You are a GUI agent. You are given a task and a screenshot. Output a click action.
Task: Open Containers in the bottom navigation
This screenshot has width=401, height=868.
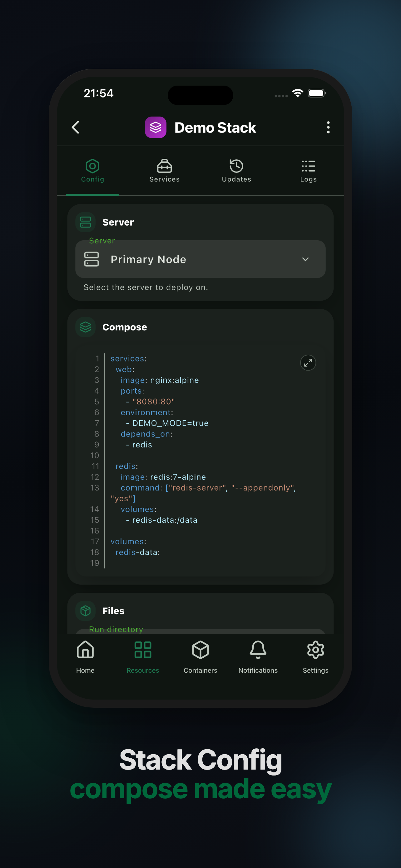[x=200, y=657]
